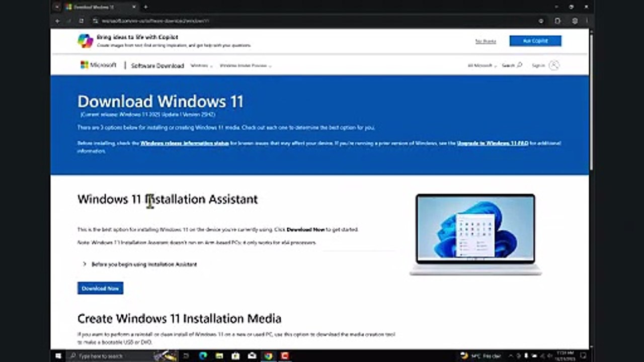
Task: Expand the All Microsoft dropdown
Action: 482,66
